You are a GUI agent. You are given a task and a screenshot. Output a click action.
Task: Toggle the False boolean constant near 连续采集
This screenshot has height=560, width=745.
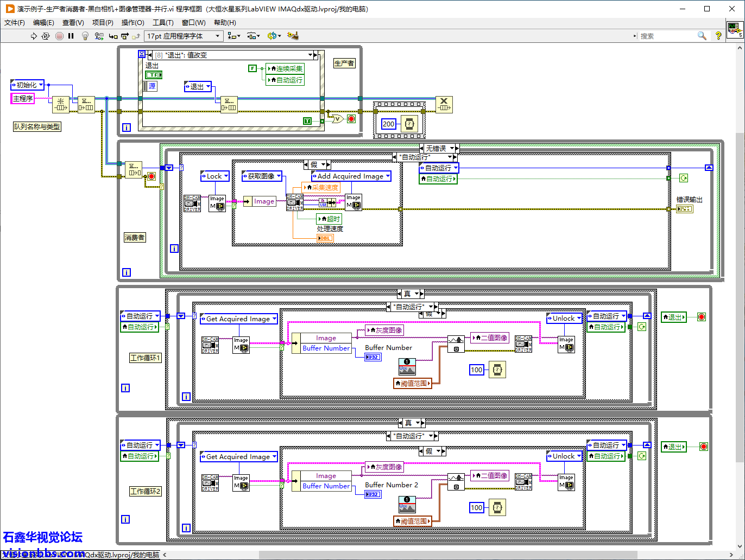(x=252, y=68)
